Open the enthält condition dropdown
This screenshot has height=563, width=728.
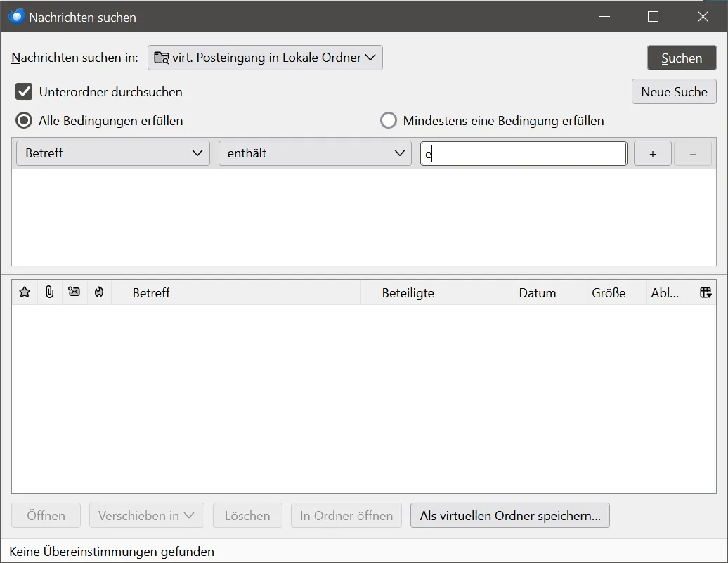(315, 153)
